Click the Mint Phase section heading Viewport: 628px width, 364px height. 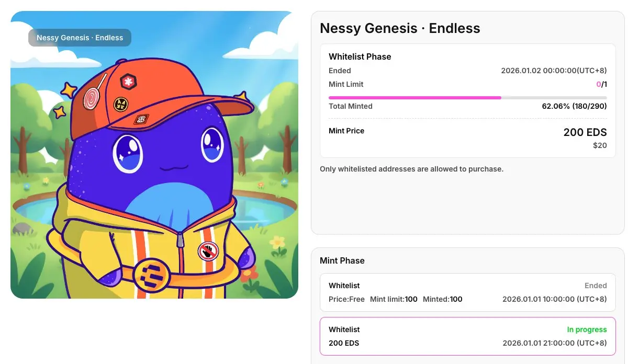(x=342, y=260)
